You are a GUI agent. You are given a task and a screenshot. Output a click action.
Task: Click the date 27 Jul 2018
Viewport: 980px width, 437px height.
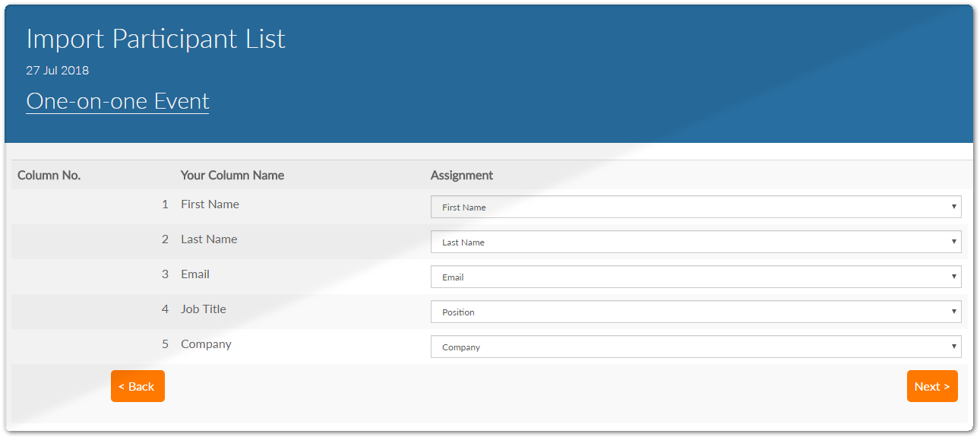click(x=57, y=71)
